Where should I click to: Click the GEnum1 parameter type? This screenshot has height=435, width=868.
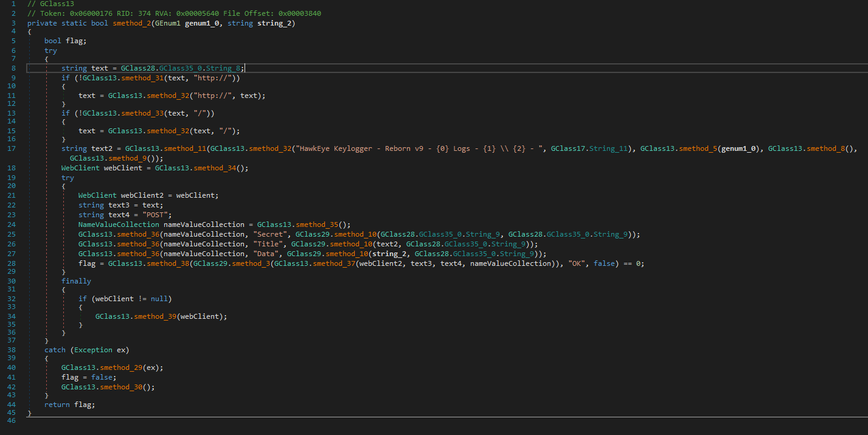(168, 24)
